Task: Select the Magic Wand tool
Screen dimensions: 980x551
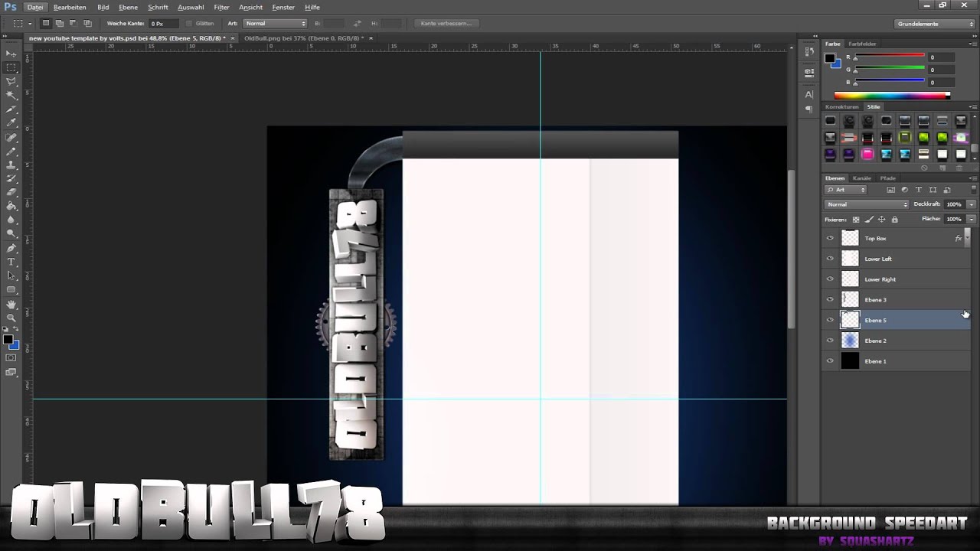Action: point(11,95)
